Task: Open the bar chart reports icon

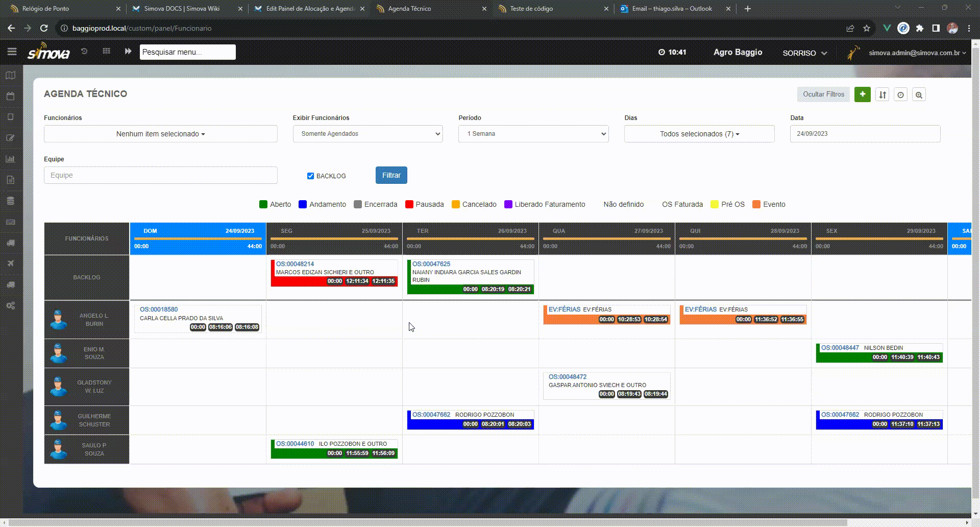Action: click(x=10, y=159)
